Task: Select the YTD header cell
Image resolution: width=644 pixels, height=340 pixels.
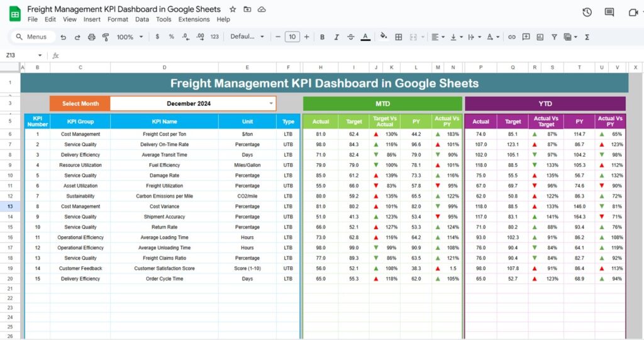Action: tap(545, 104)
